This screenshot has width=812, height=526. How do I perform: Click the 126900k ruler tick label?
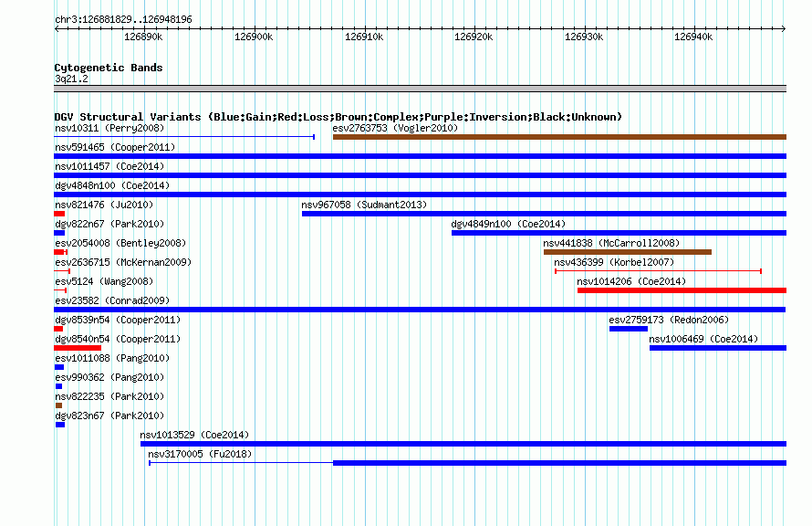click(x=254, y=37)
